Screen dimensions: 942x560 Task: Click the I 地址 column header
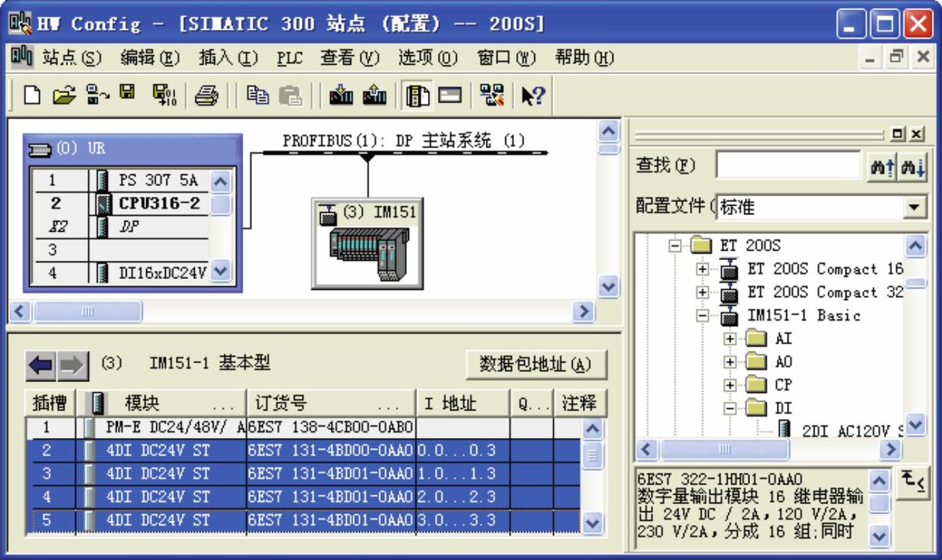coord(462,403)
